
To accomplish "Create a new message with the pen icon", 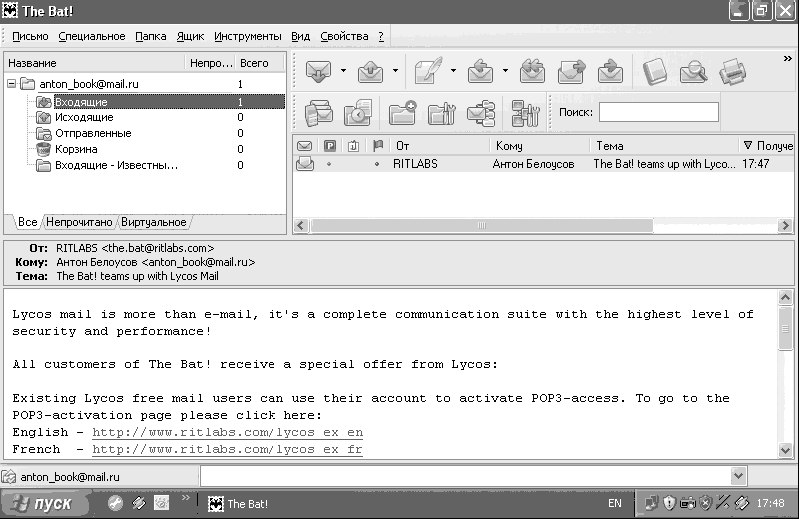I will [x=428, y=71].
